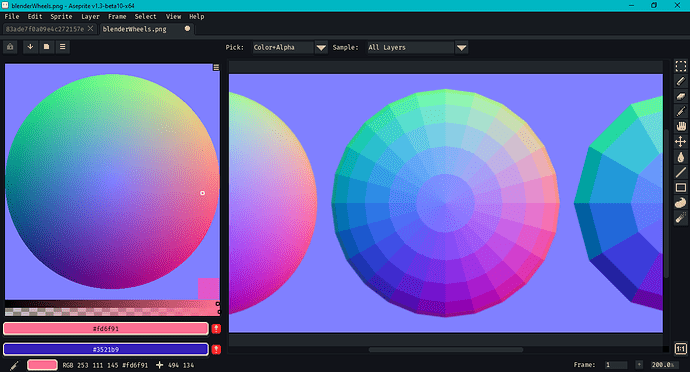
Task: Select the Contour blob tool
Action: click(680, 203)
